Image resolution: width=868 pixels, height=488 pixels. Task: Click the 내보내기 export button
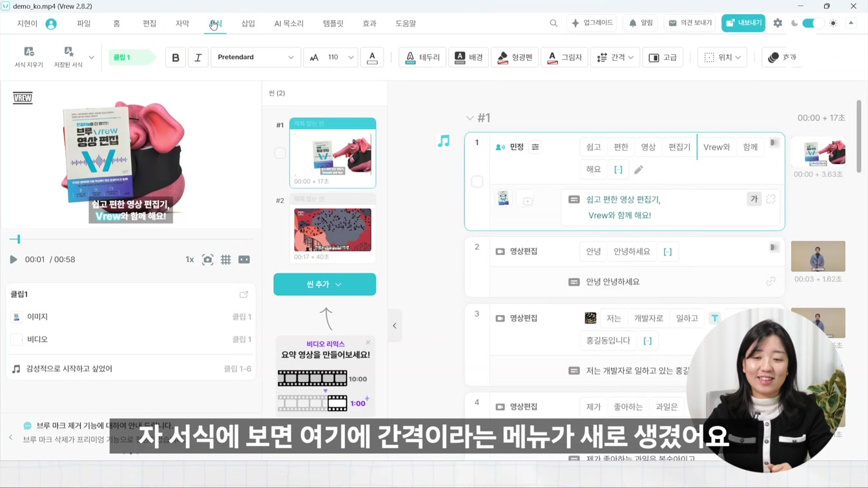743,23
